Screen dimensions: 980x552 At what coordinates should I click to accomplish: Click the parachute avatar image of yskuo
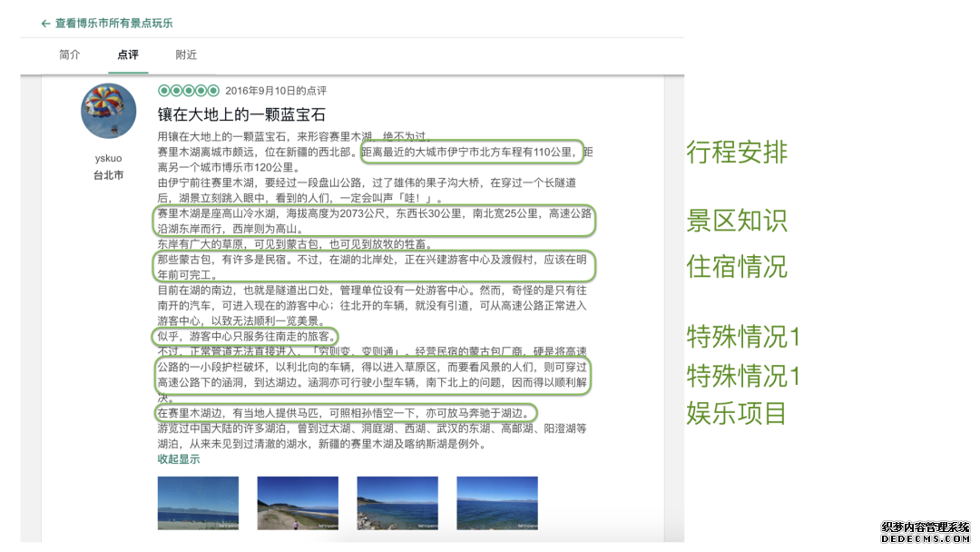click(108, 110)
